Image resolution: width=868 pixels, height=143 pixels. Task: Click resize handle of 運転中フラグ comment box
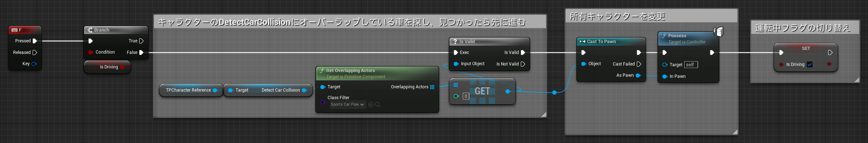click(857, 80)
